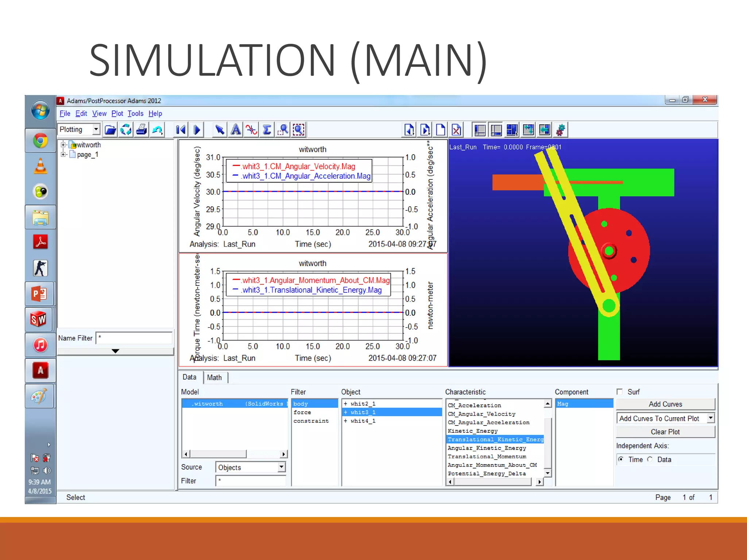
Task: Expand the witworth tree node
Action: (63, 145)
